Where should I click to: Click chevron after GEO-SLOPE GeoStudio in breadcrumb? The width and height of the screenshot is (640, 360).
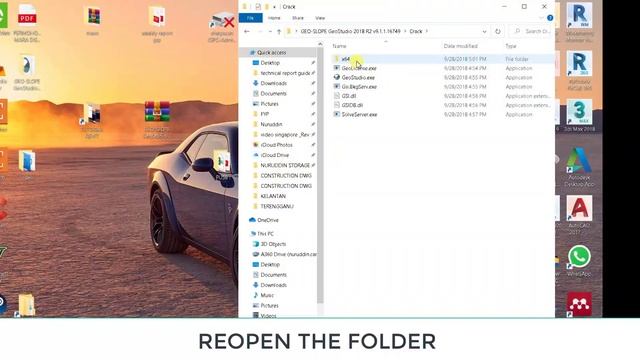[x=405, y=31]
